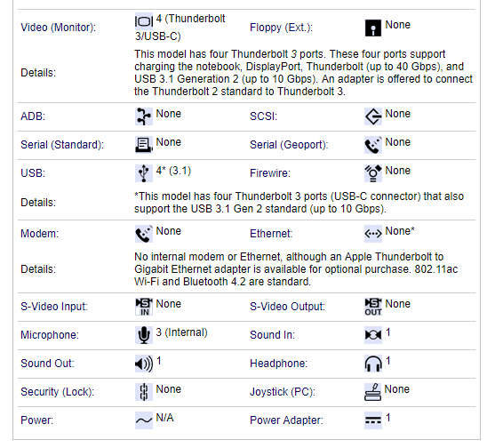
Task: Click the ADB connector icon
Action: [x=144, y=116]
